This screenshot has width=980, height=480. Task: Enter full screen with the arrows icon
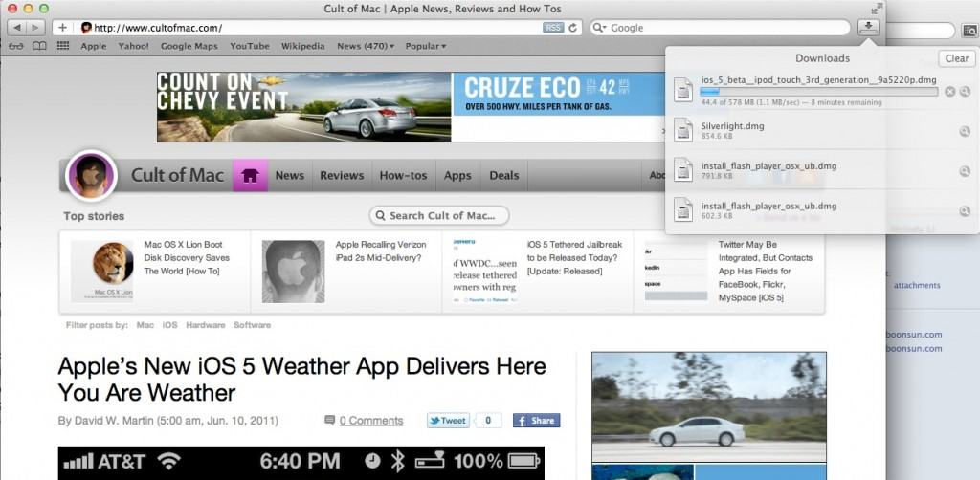coord(877,9)
